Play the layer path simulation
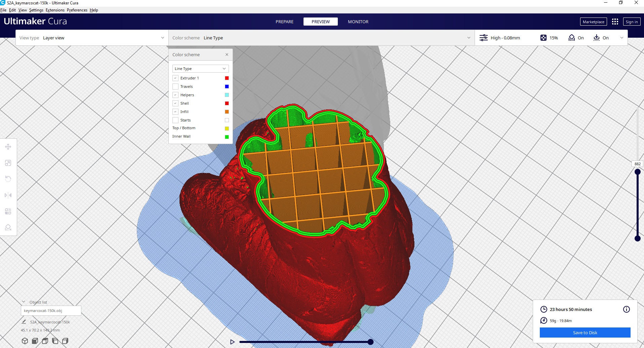 point(232,342)
